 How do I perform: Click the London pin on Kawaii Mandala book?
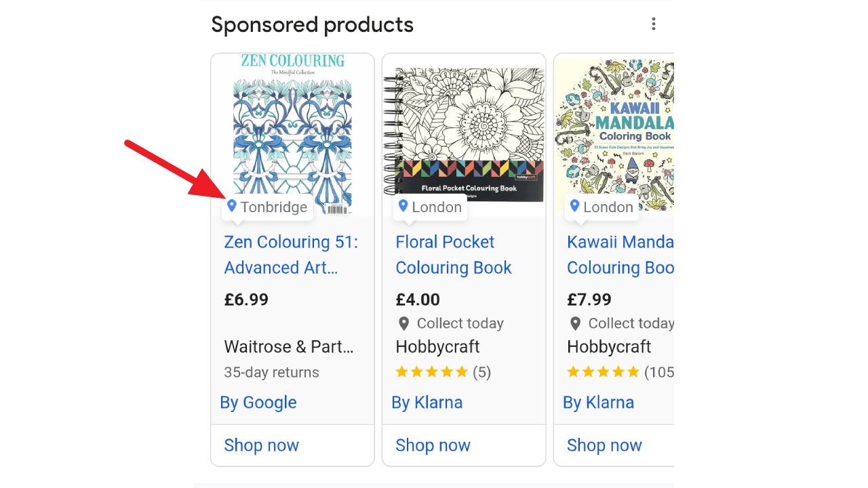pos(574,207)
